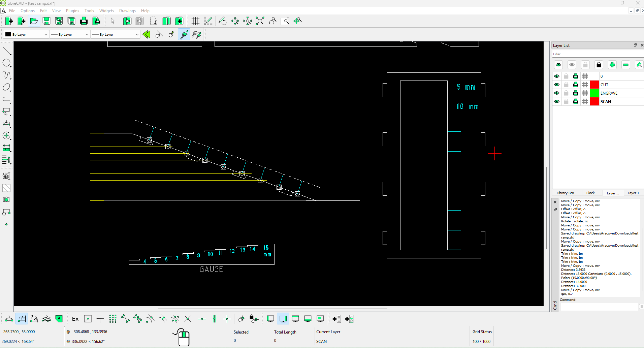Image resolution: width=644 pixels, height=348 pixels.
Task: Click the remove layer minus icon
Action: pos(625,65)
